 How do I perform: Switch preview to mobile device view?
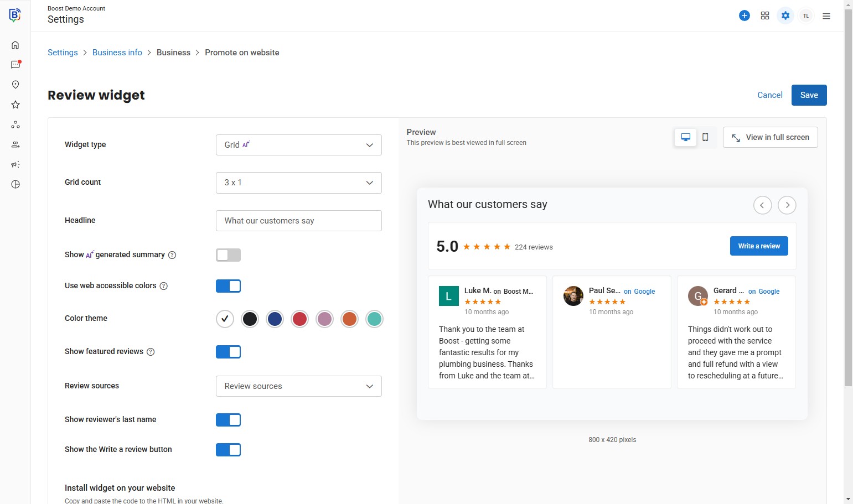tap(705, 137)
